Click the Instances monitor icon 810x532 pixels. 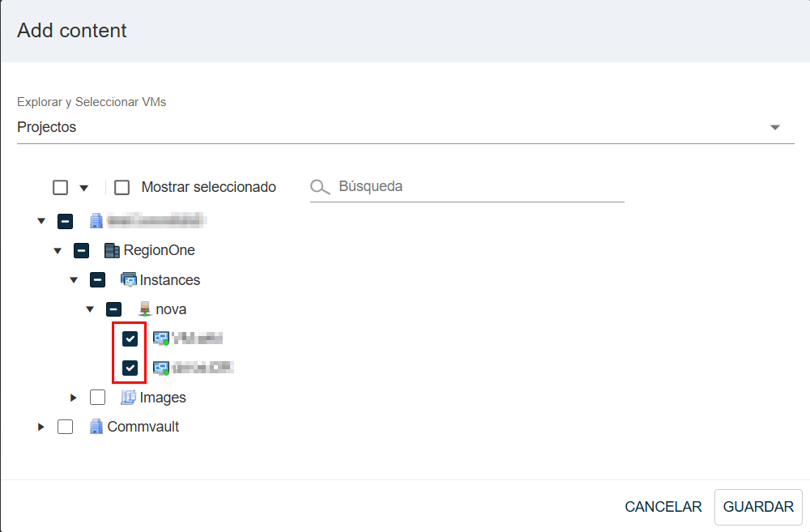[x=129, y=280]
